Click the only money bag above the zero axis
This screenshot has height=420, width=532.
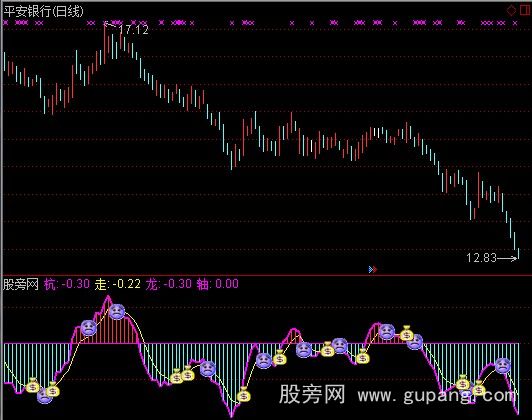pos(406,333)
